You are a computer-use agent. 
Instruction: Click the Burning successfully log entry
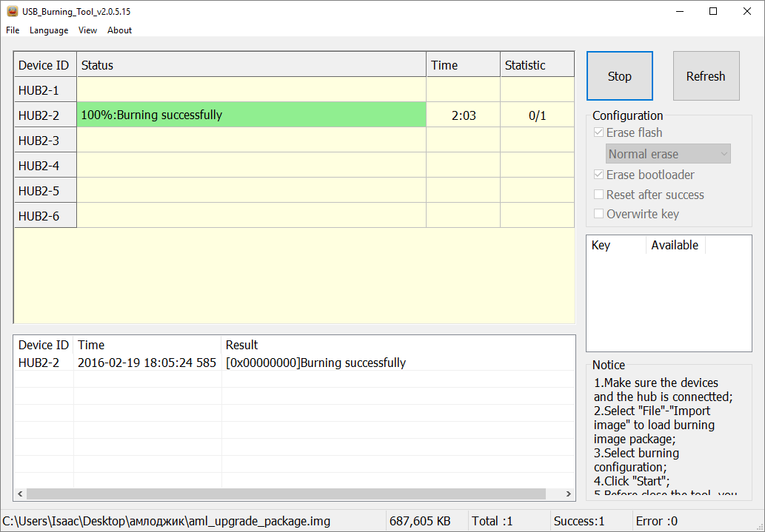coord(311,363)
